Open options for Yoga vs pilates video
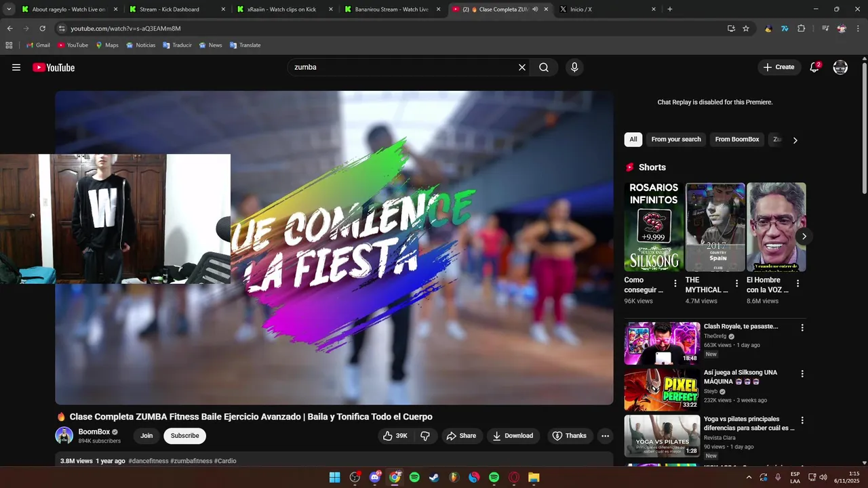The width and height of the screenshot is (868, 488). (802, 420)
